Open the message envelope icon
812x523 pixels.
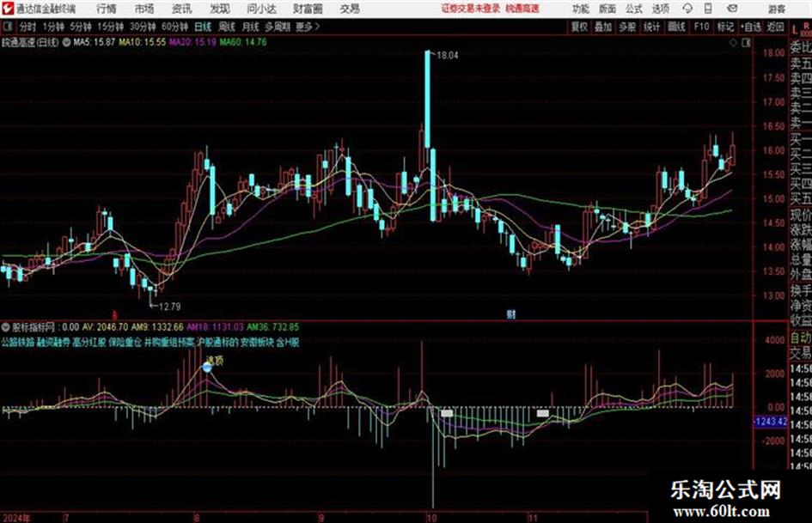(732, 9)
